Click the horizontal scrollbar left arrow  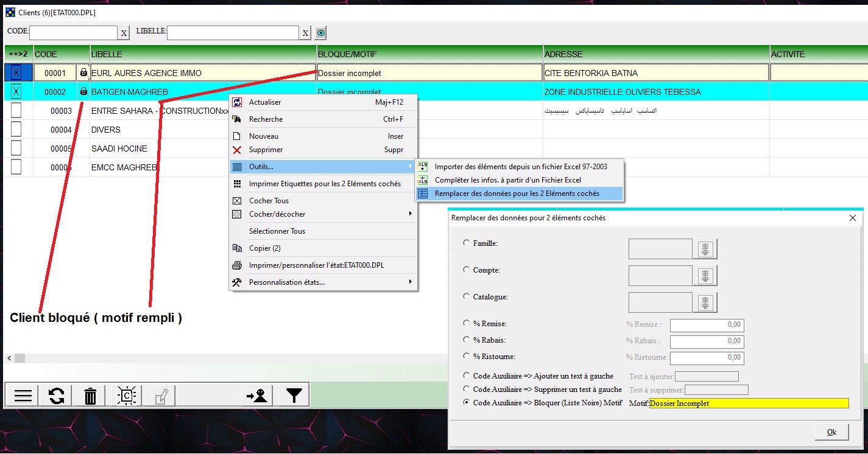tap(9, 358)
